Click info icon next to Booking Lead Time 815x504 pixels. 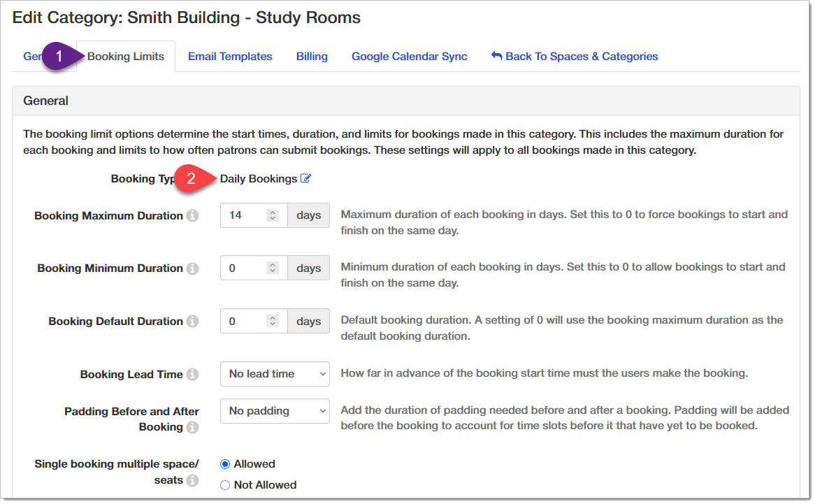click(x=193, y=375)
